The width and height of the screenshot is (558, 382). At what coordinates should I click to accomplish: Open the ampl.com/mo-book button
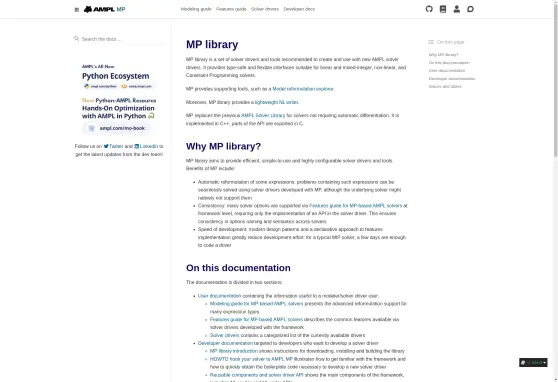pos(117,128)
